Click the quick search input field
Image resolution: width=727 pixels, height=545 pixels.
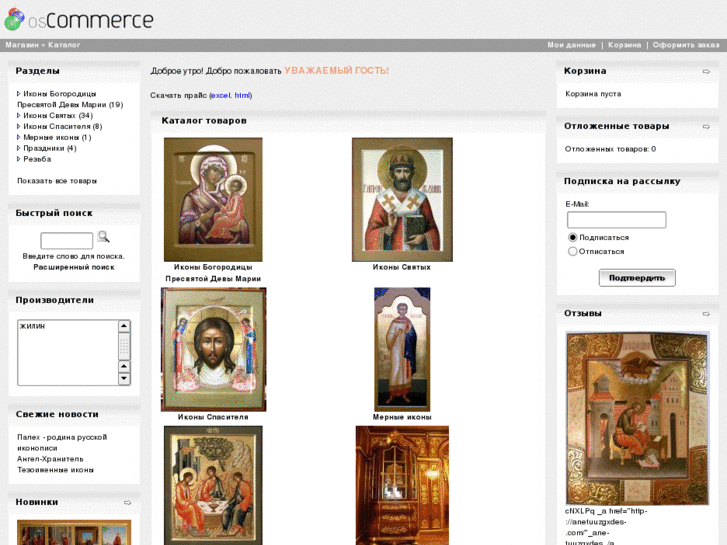[x=67, y=241]
